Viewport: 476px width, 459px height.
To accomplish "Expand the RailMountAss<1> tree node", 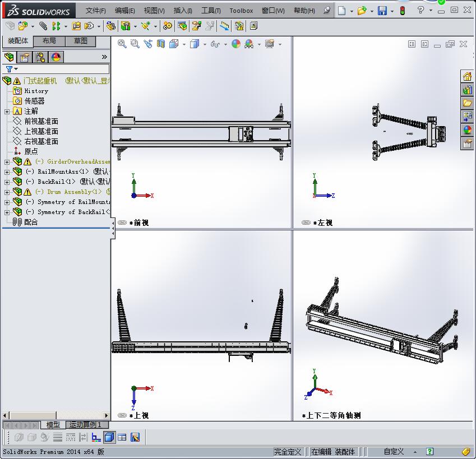I will coord(7,172).
